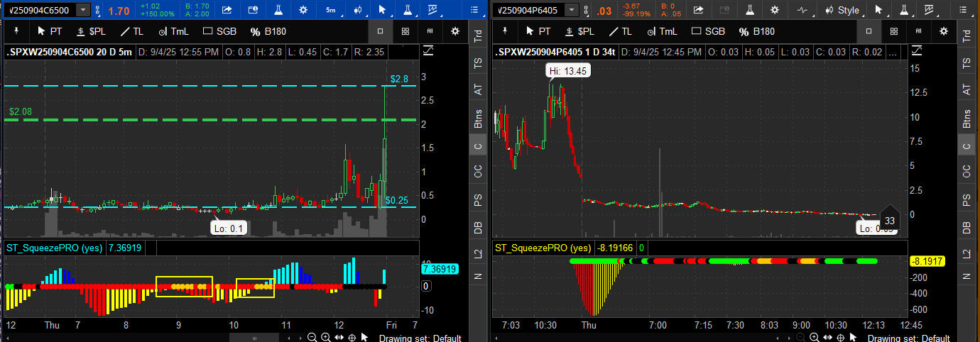Switch right chart to four-grid layout view
The width and height of the screenshot is (980, 342).
893,31
